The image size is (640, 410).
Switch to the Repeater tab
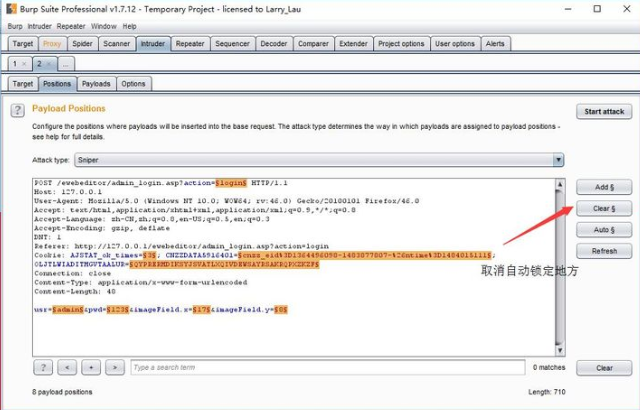pyautogui.click(x=190, y=44)
